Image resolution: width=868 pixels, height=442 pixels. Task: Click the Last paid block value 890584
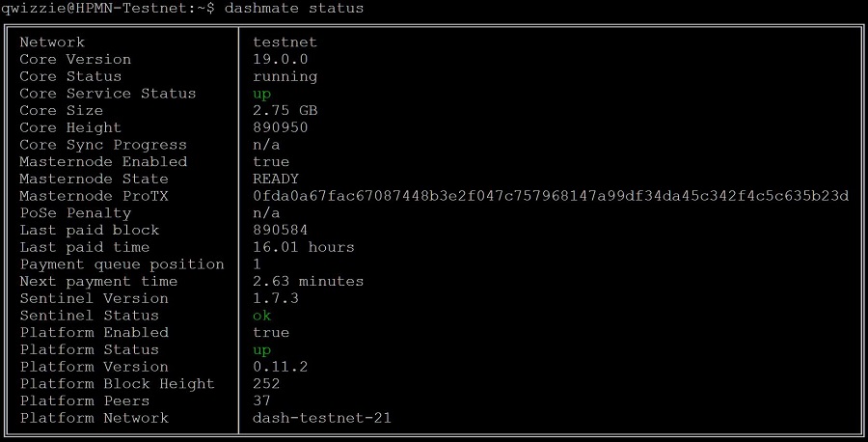point(280,230)
